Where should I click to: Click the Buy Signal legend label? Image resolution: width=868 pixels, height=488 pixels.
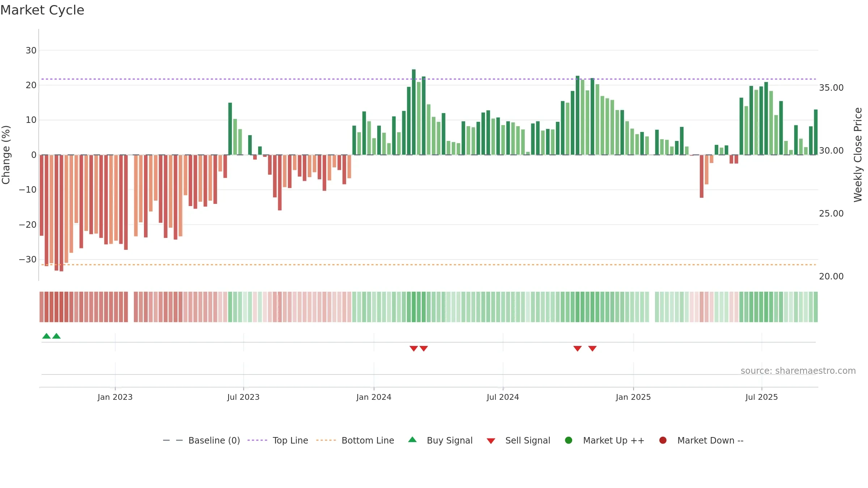click(x=450, y=440)
